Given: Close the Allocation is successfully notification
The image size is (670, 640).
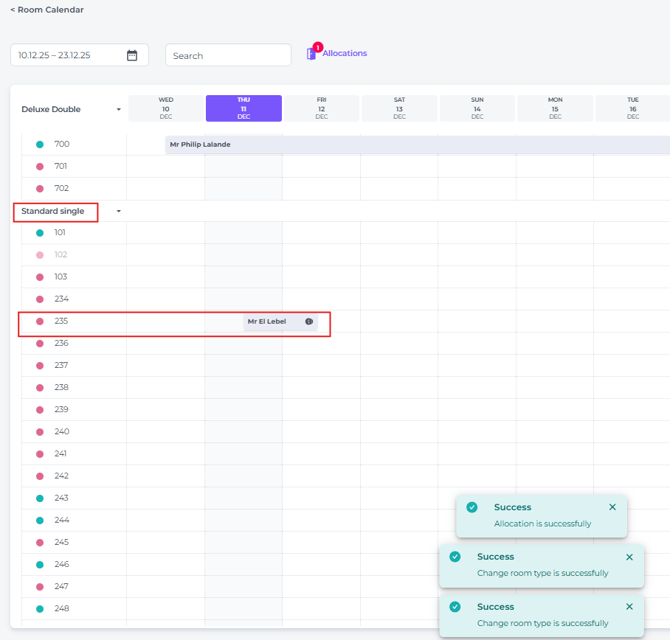Looking at the screenshot, I should (612, 507).
